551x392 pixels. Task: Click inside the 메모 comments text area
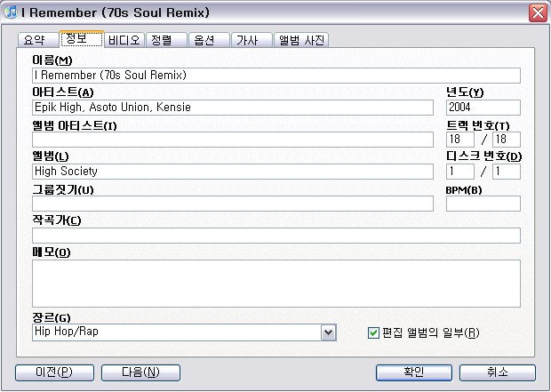click(276, 284)
